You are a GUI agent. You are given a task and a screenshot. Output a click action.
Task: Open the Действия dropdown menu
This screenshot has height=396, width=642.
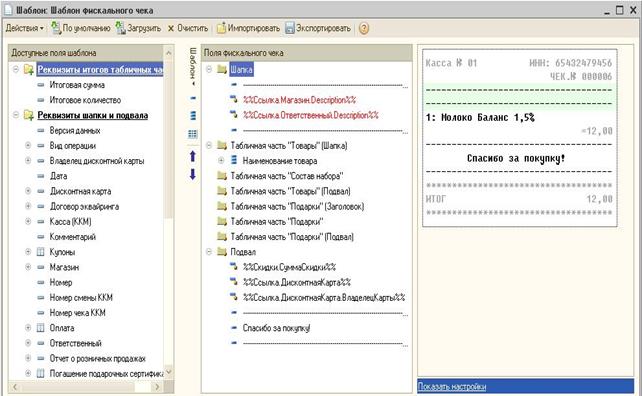point(24,28)
